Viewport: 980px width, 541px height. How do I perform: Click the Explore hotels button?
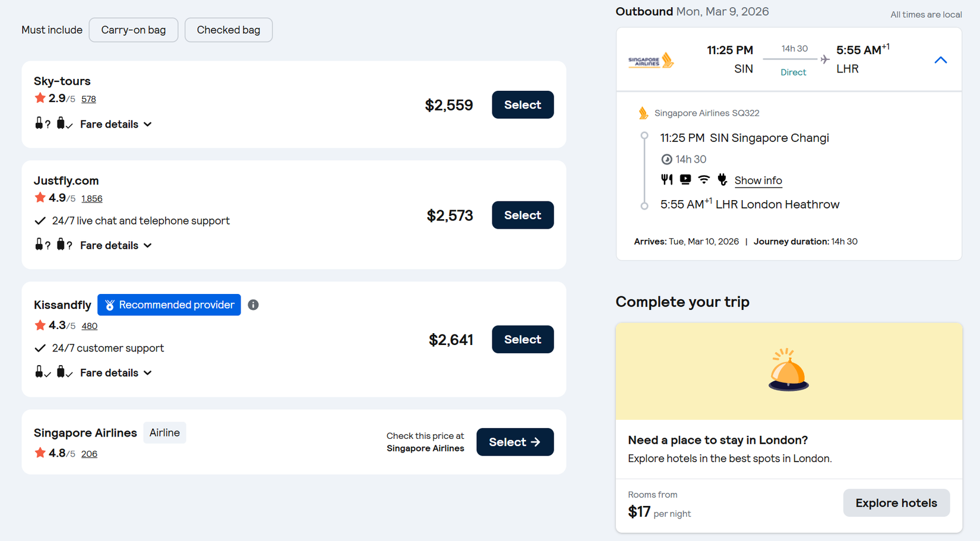[896, 503]
